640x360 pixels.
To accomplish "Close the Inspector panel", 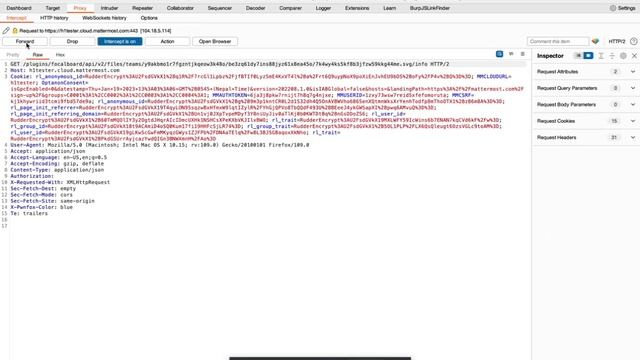I will (634, 56).
